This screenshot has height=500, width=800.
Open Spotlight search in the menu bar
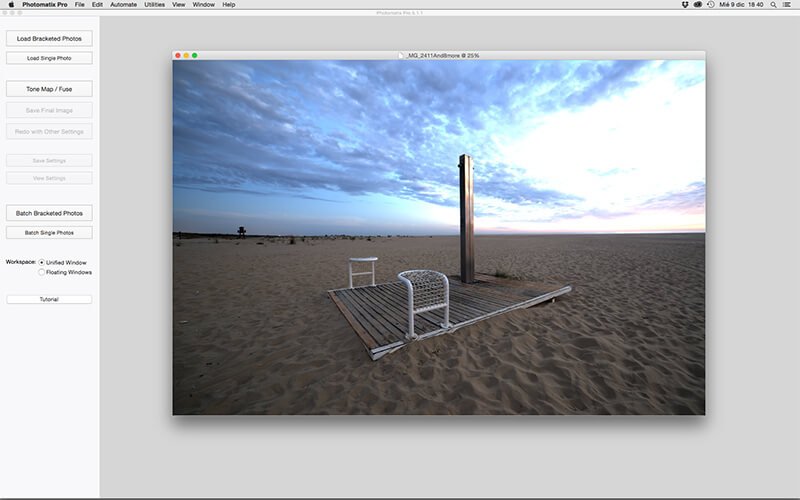click(x=773, y=5)
